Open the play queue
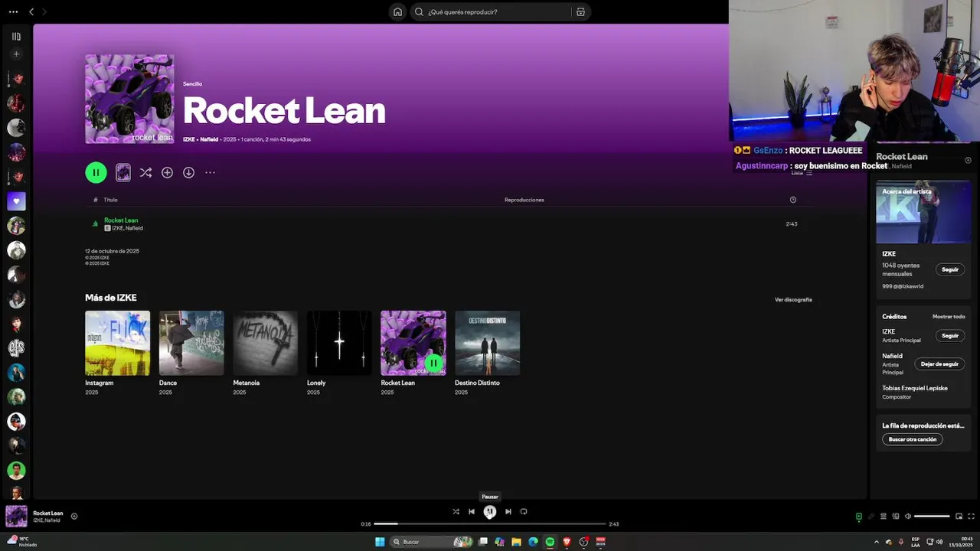Viewport: 980px width, 551px height. click(883, 517)
